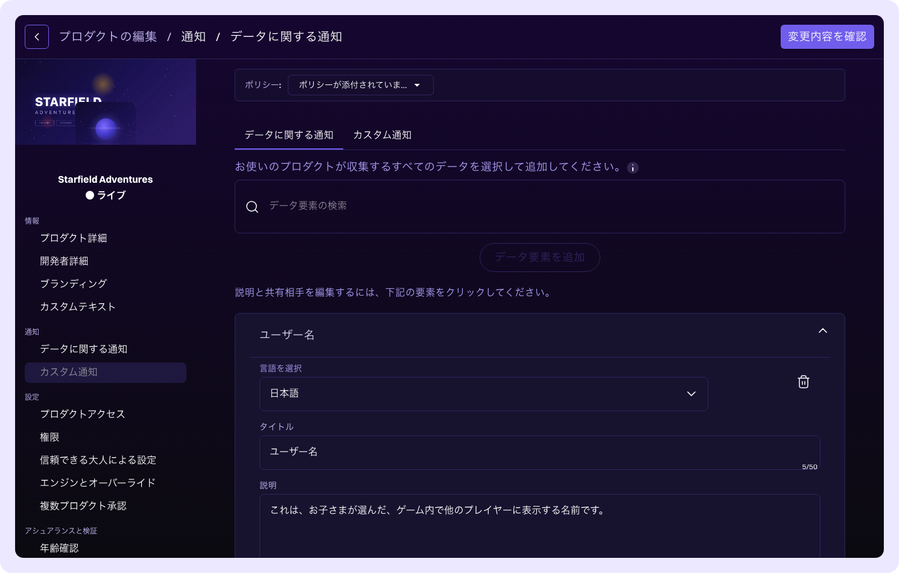Select データに関する通知 sidebar item
This screenshot has width=914, height=588.
(84, 349)
